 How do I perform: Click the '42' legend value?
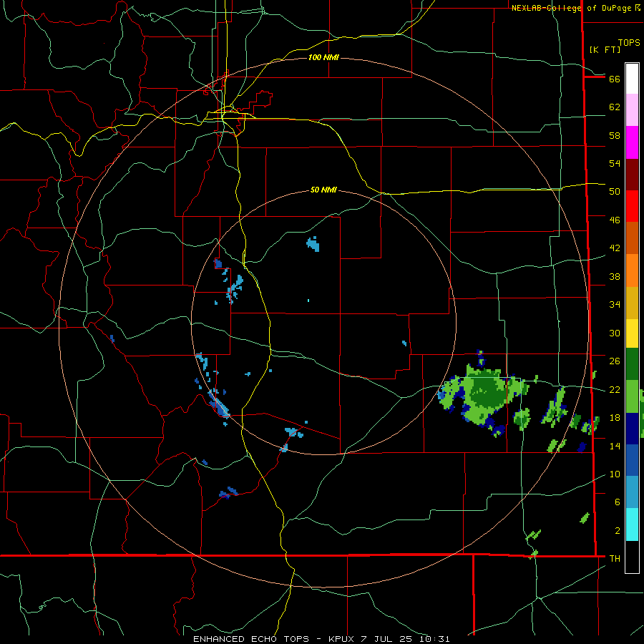[x=615, y=248]
